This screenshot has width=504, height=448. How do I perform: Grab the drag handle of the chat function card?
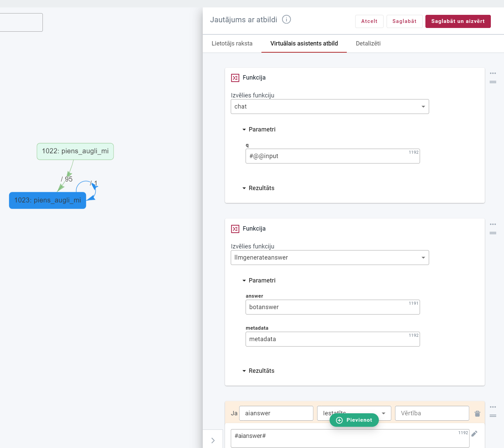(493, 82)
